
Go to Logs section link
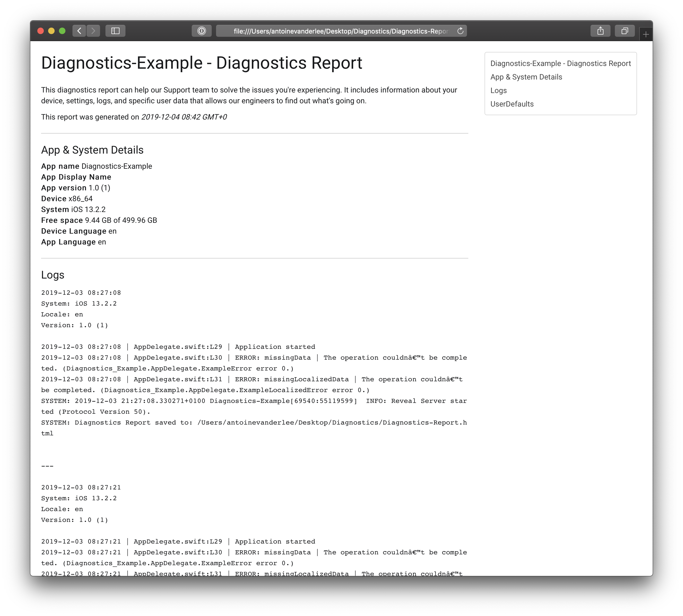tap(498, 91)
